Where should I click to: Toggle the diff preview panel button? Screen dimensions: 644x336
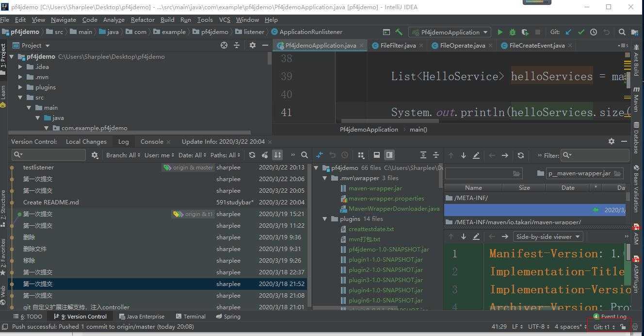click(x=389, y=155)
